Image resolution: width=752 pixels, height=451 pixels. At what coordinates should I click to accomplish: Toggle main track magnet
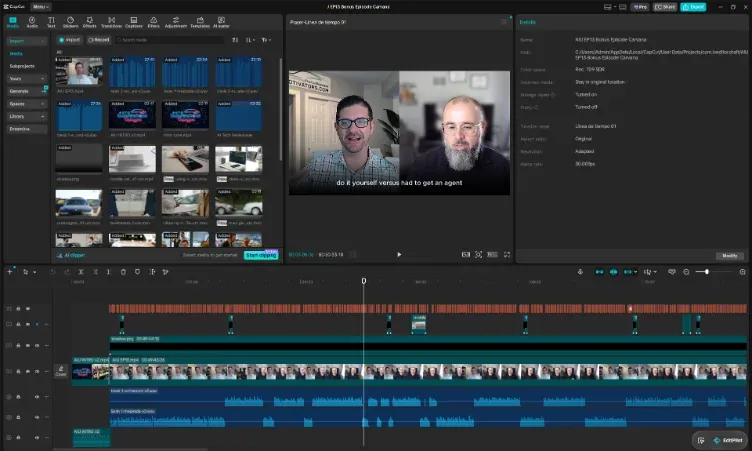pyautogui.click(x=599, y=272)
